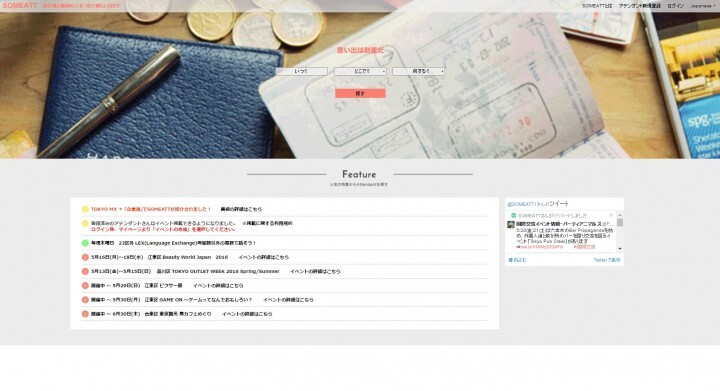
Task: Click red bullet beside Beauty World Japan
Action: [85, 257]
